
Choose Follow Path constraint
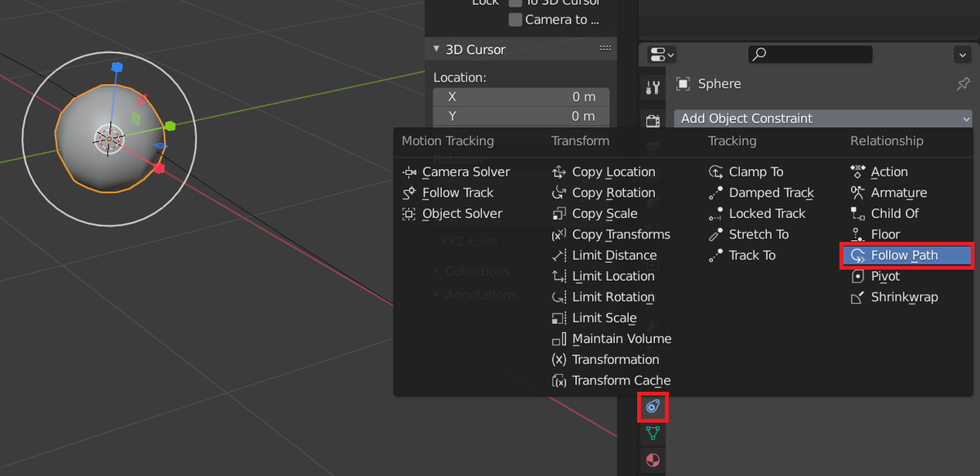907,255
